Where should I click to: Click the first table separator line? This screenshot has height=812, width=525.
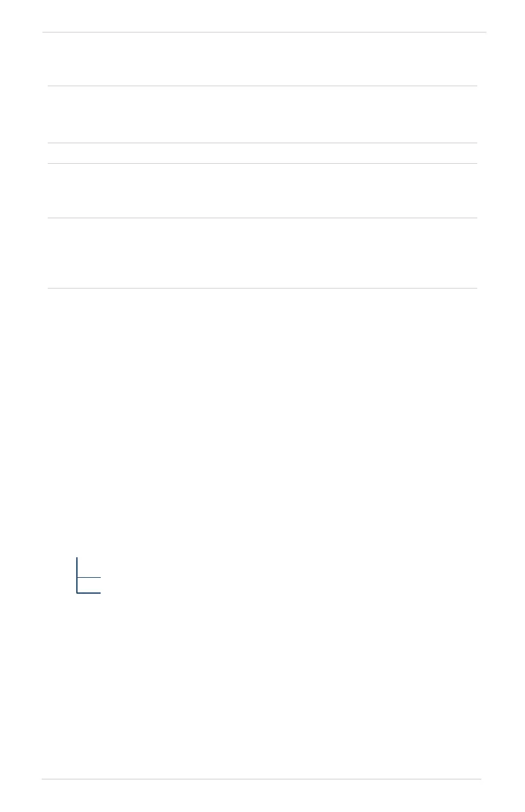(x=262, y=86)
